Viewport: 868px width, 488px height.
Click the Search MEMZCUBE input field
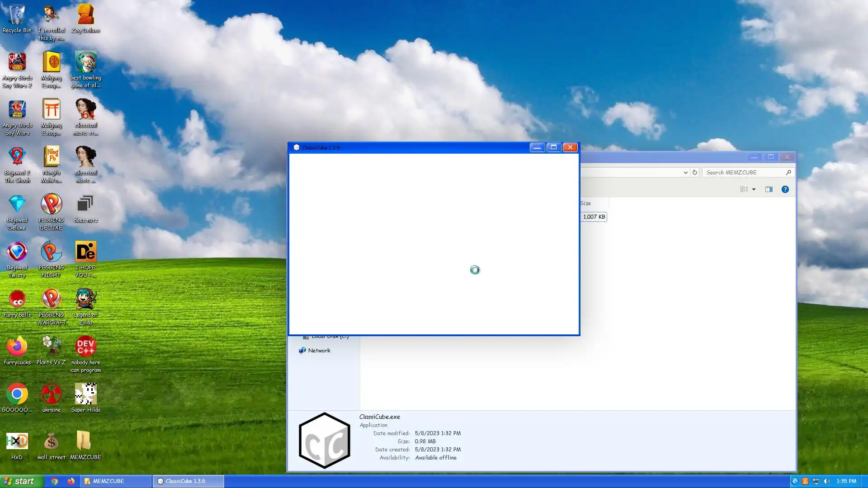click(x=744, y=172)
